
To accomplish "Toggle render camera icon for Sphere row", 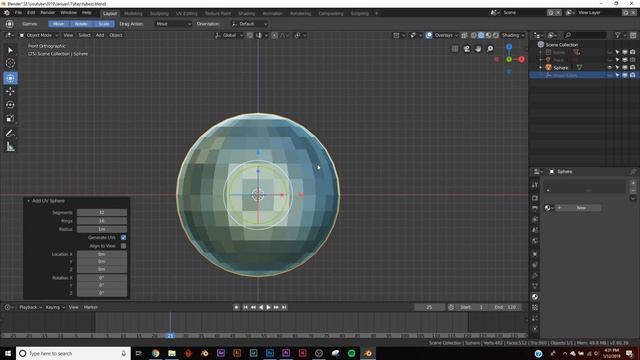I will click(x=632, y=68).
